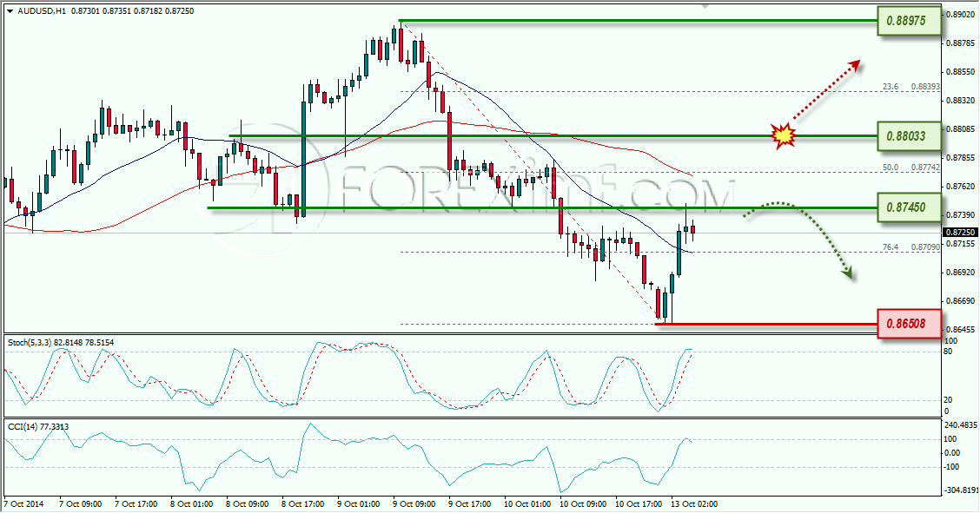
Task: Click the Fibonacci label 50.0 0.87742
Action: pos(910,168)
